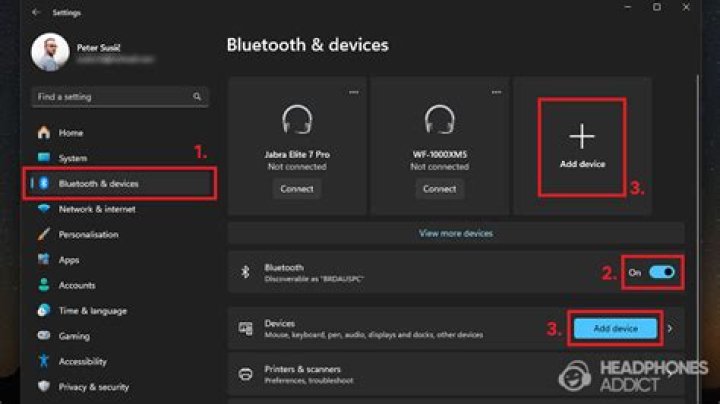720x404 pixels.
Task: Open the three-dot menu on WF-1000XM5 card
Action: coord(495,92)
